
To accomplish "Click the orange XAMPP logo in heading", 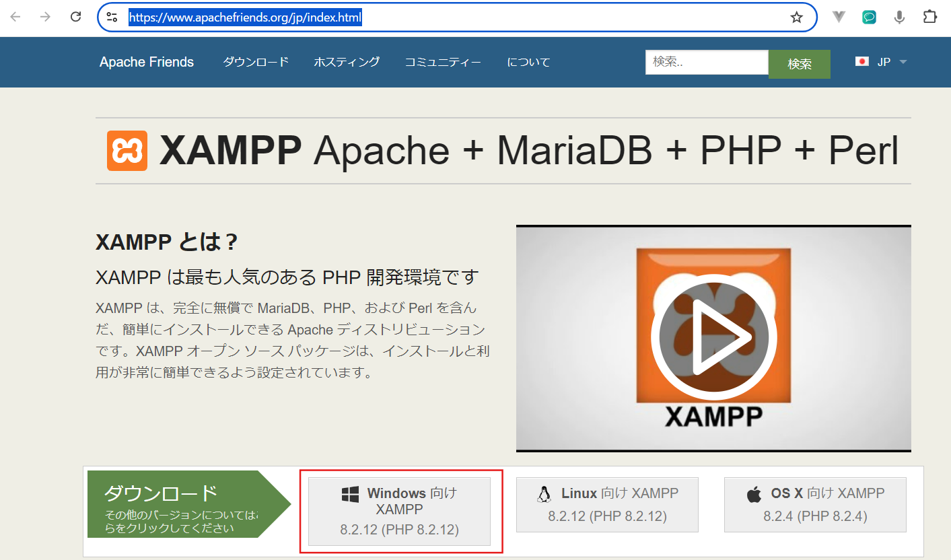I will tap(127, 151).
